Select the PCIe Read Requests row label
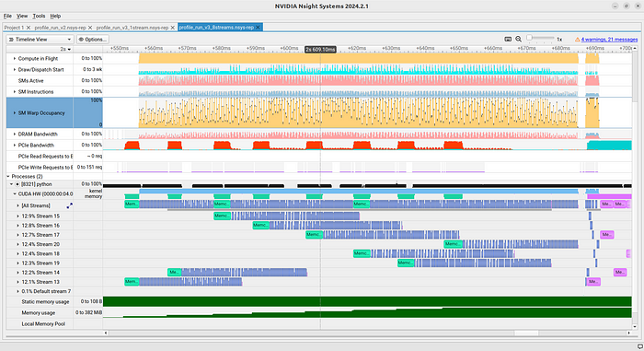This screenshot has width=644, height=351. coord(46,157)
